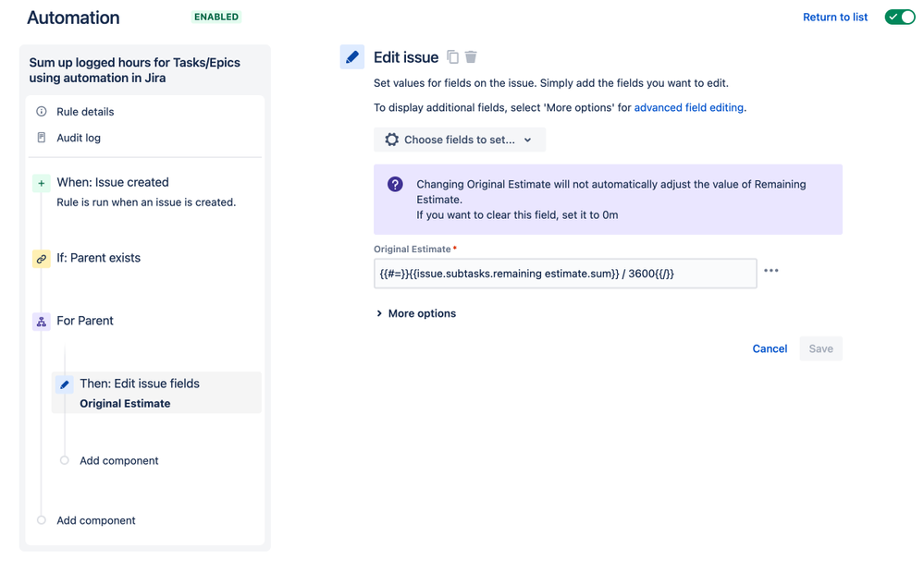Click the Automation page heading
The height and width of the screenshot is (573, 924).
(73, 18)
